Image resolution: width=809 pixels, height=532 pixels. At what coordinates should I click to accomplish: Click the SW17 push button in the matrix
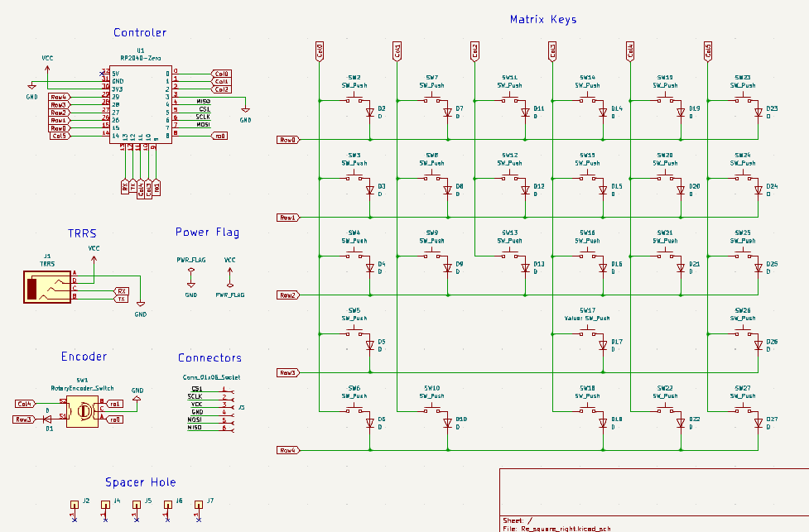(x=587, y=333)
